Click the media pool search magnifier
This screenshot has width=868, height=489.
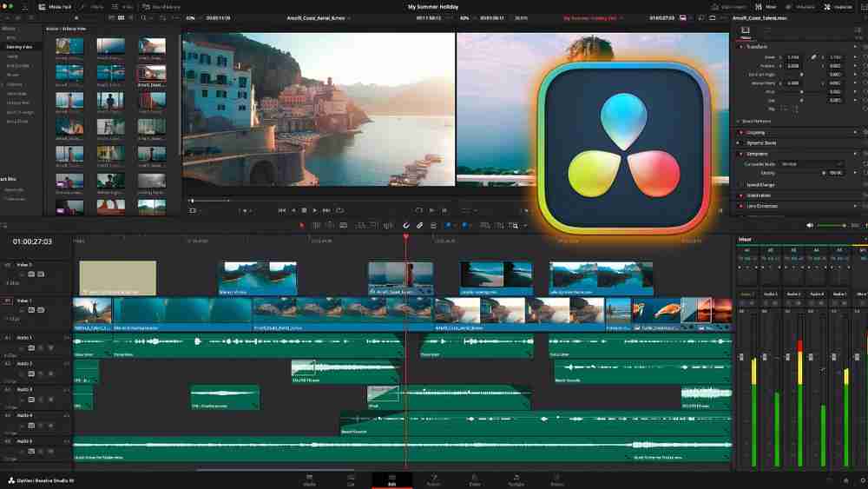pos(143,17)
